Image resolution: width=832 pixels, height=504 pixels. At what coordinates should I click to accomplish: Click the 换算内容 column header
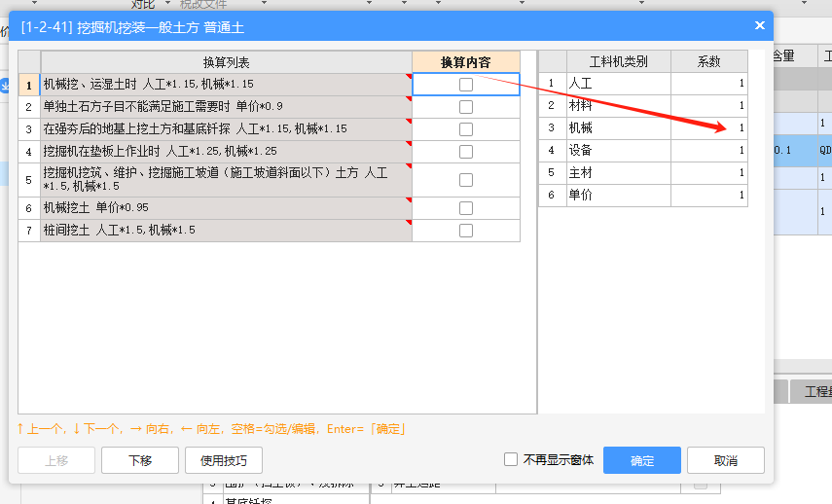(x=465, y=62)
